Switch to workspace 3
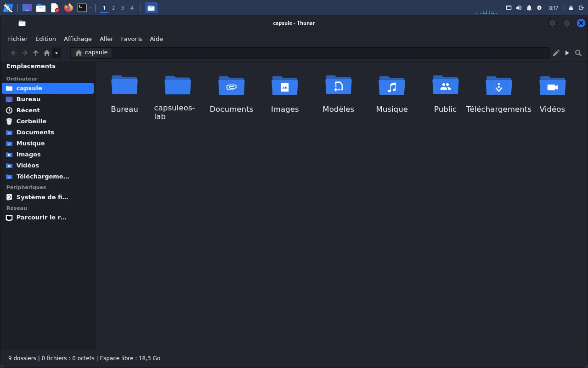 pyautogui.click(x=123, y=8)
